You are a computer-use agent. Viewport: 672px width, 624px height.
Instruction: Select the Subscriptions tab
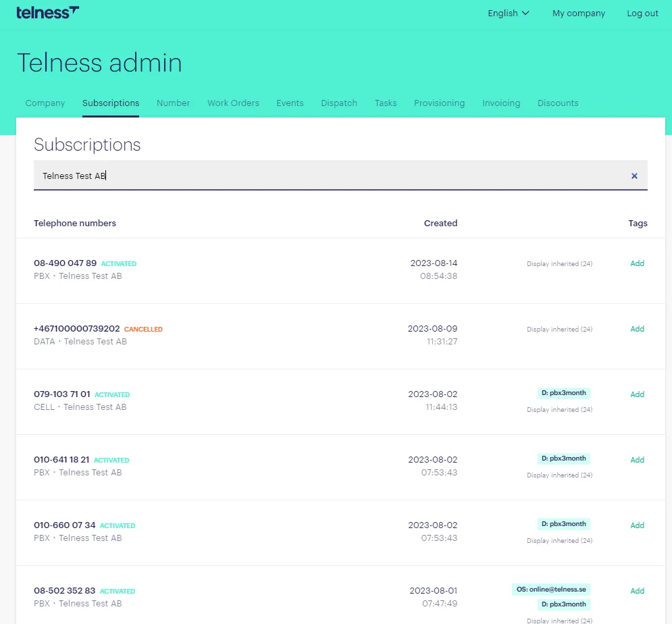111,103
